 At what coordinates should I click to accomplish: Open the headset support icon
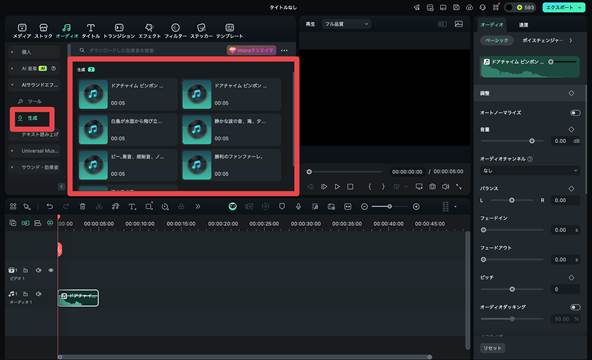tap(483, 7)
